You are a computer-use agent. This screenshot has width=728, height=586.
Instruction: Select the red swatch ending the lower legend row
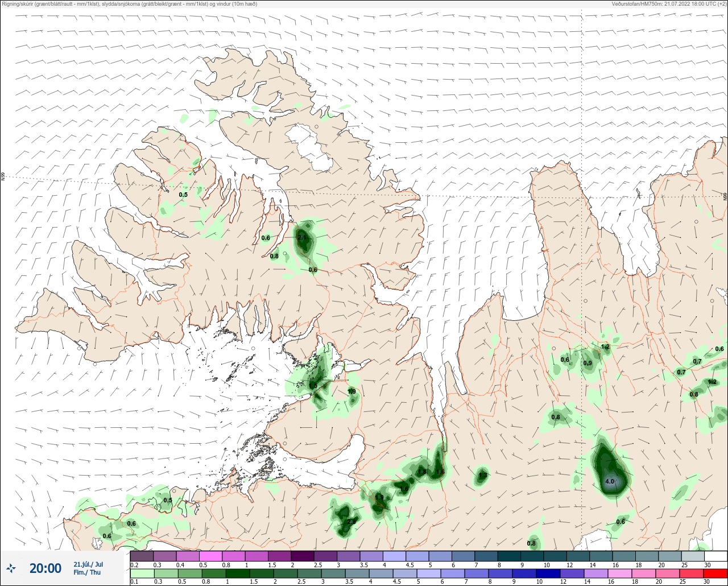click(x=715, y=573)
